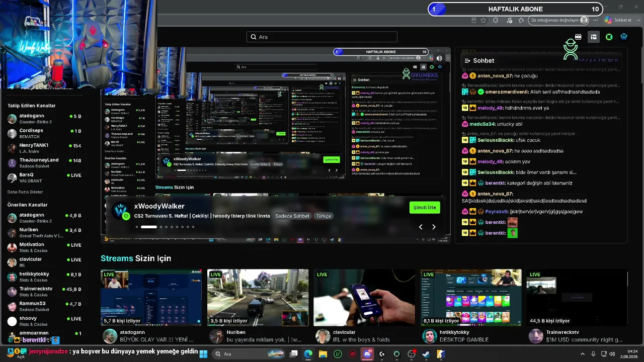Click the green Kick K icon
The image size is (644, 362).
pos(609,37)
